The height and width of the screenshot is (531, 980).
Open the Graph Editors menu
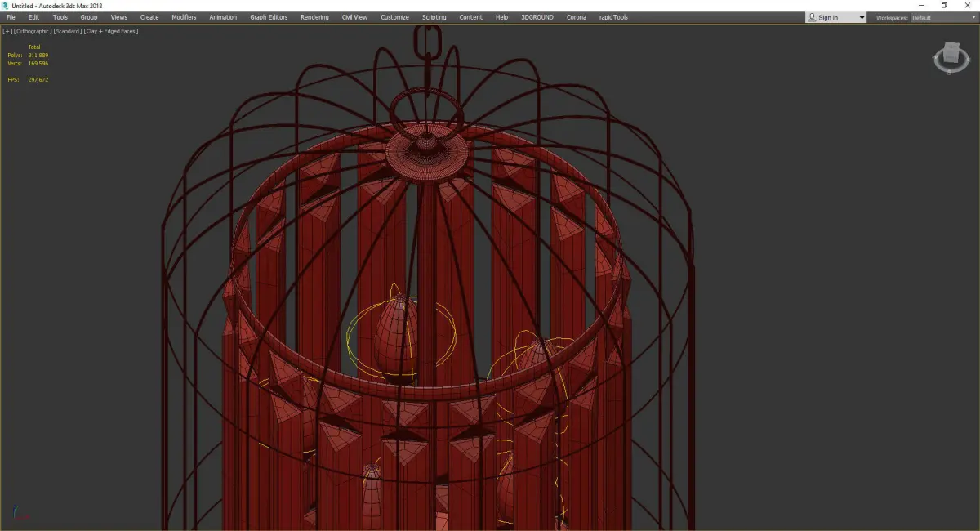point(269,17)
